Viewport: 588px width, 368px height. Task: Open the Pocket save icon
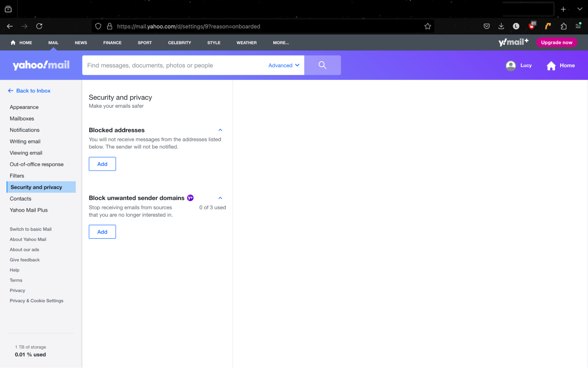pos(487,26)
